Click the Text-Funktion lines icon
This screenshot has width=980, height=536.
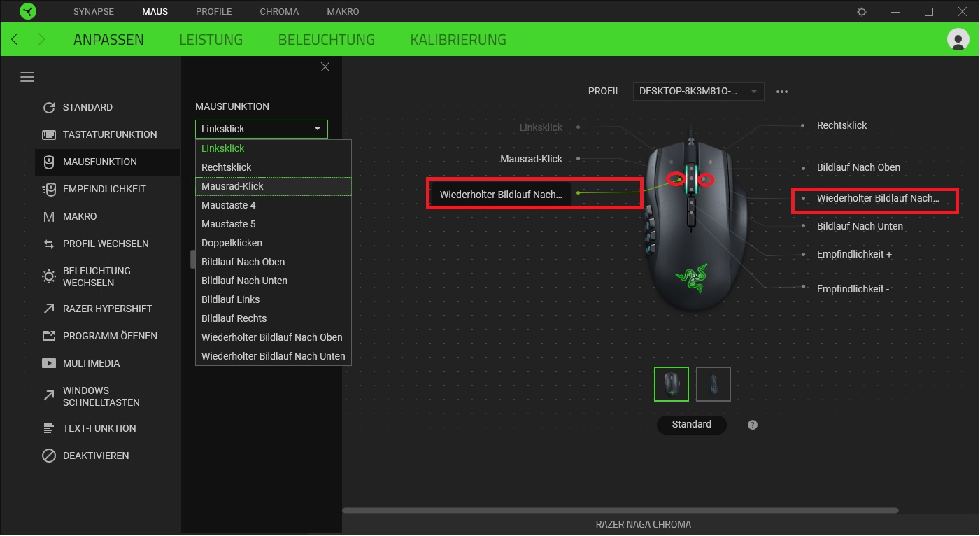click(49, 428)
